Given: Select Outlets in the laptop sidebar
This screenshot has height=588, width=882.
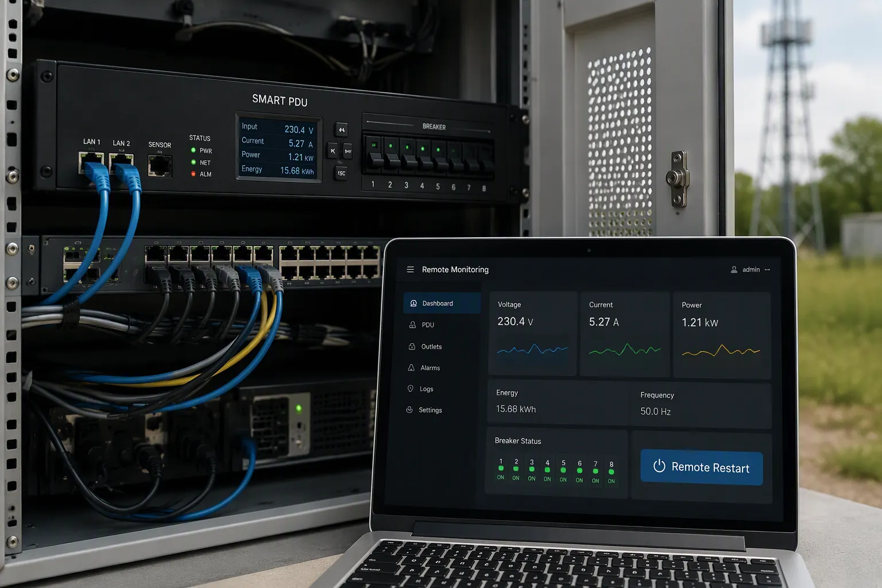Looking at the screenshot, I should 431,347.
